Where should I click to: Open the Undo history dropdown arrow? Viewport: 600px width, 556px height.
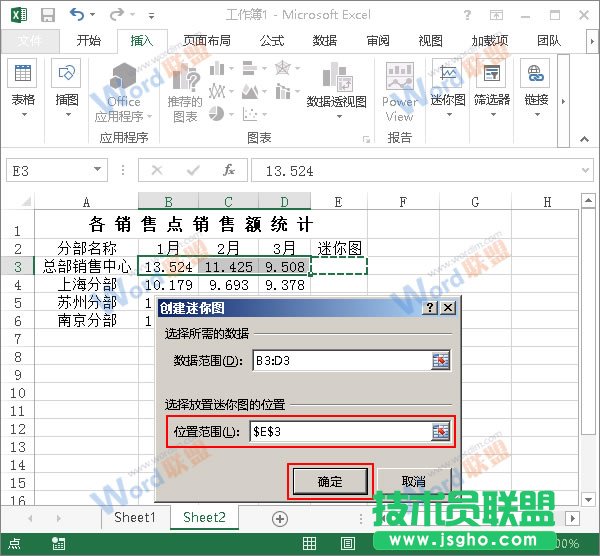(92, 15)
